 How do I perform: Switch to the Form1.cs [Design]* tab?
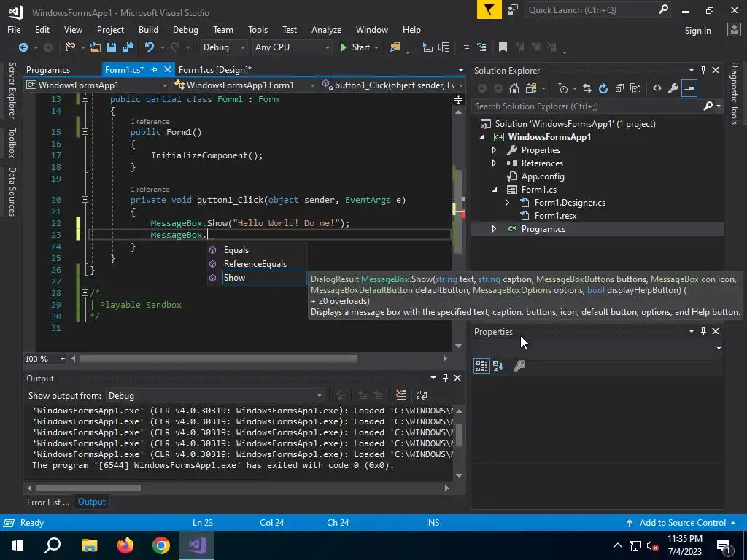point(215,69)
